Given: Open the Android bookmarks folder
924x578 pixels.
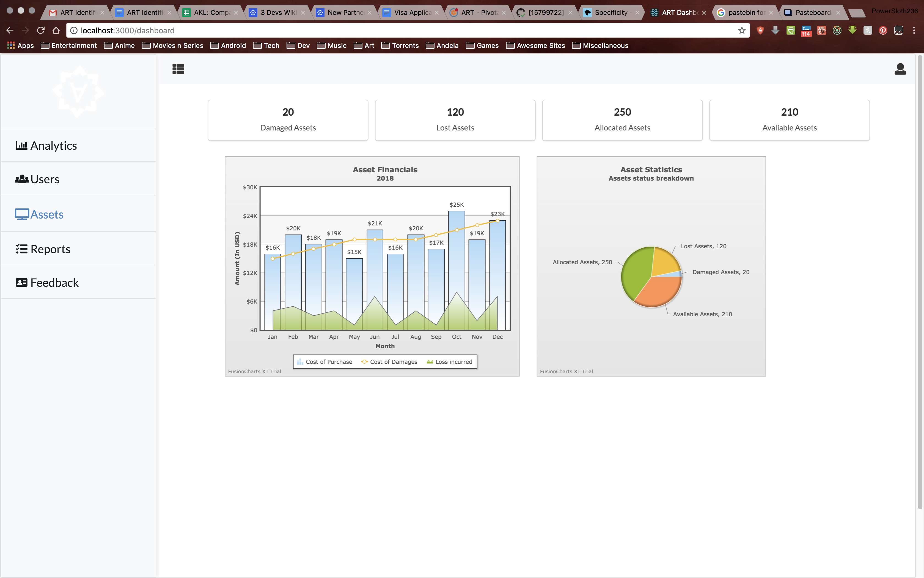Looking at the screenshot, I should click(x=228, y=45).
